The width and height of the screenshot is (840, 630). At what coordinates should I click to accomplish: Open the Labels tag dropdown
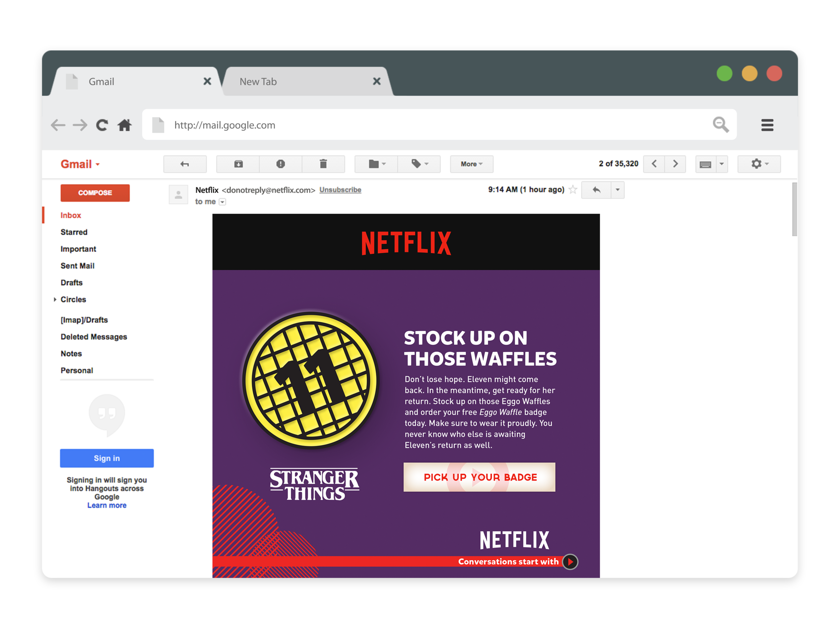(419, 164)
